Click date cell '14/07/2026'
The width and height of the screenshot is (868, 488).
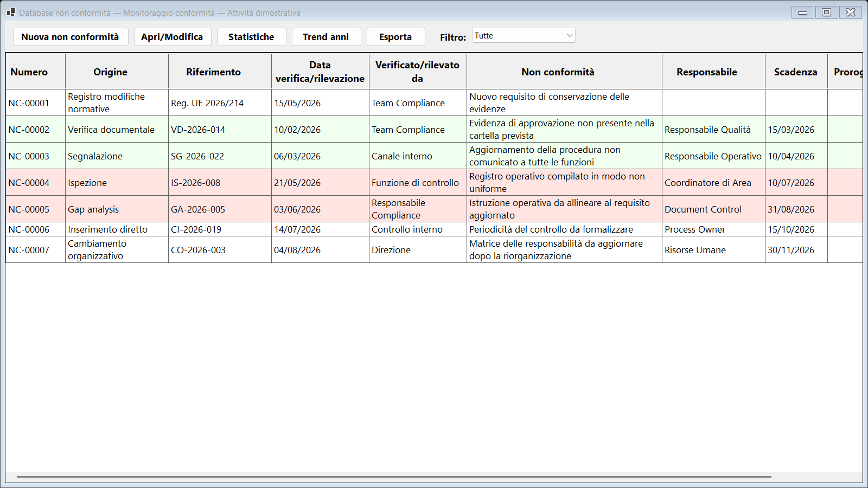[320, 229]
